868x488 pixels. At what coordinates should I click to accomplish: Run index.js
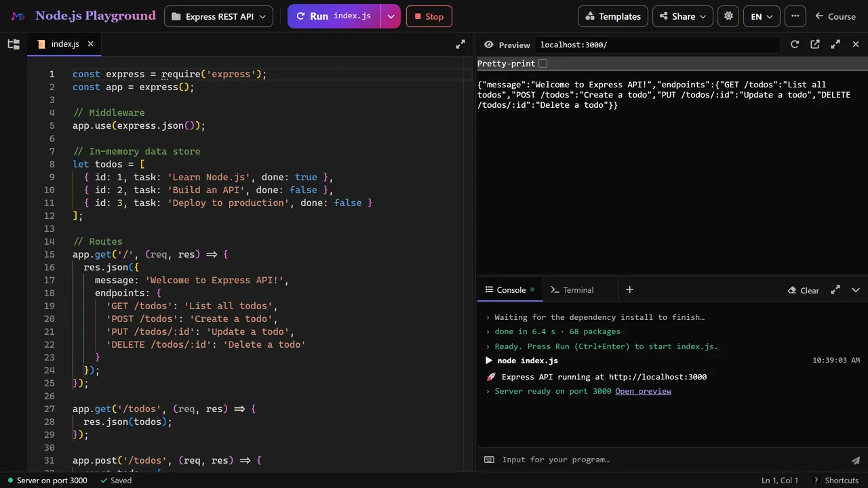pos(334,16)
